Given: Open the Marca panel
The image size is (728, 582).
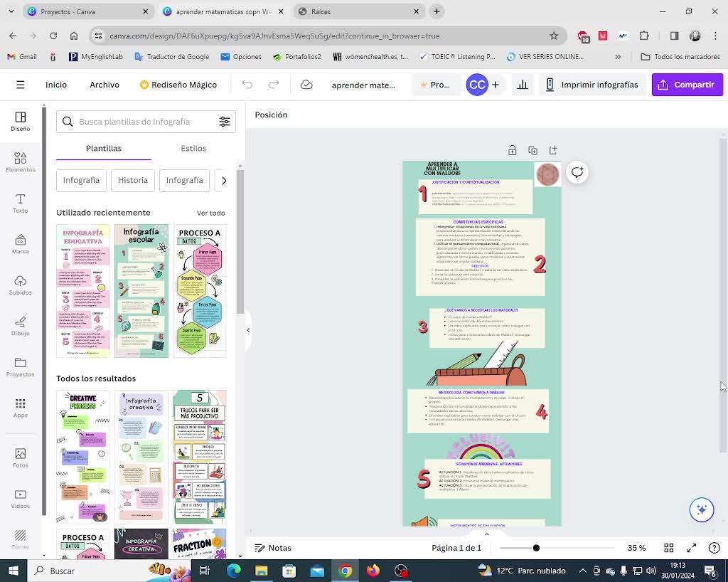Looking at the screenshot, I should pos(21,244).
